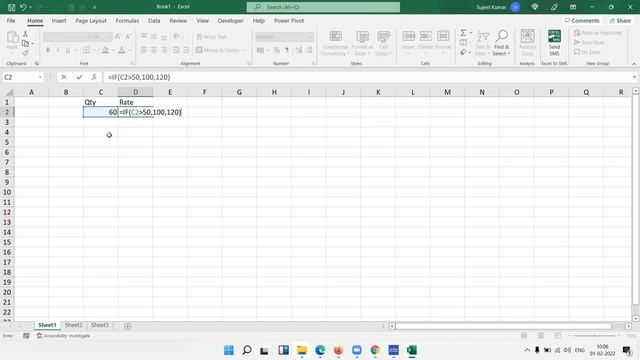Screen dimensions: 640x360
Task: Switch to Sheet3 tab
Action: 100,325
